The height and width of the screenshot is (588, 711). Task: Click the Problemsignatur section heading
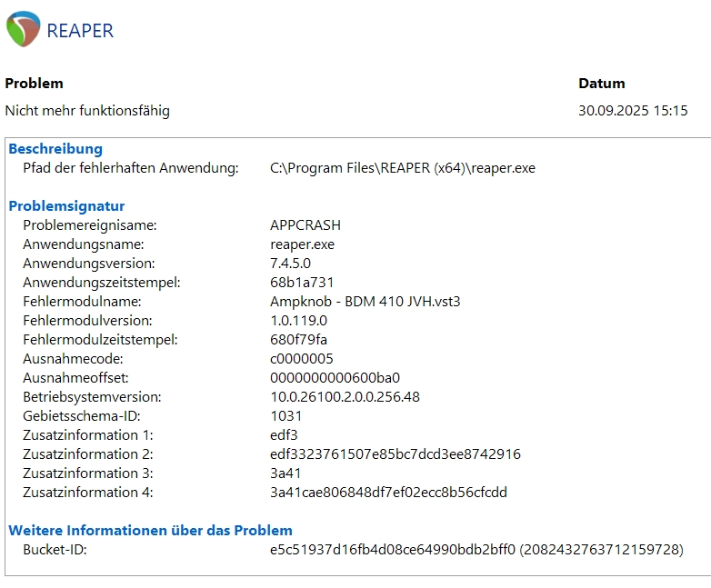click(66, 206)
